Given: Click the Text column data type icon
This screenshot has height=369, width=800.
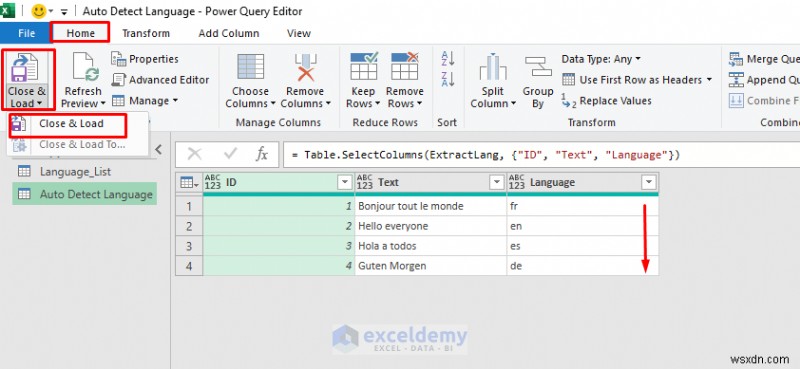Looking at the screenshot, I should pos(364,182).
